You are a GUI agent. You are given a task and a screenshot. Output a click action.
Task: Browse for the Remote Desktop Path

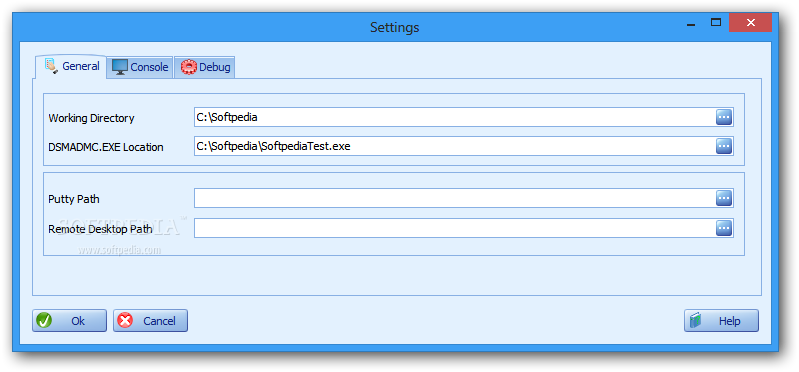coord(724,228)
